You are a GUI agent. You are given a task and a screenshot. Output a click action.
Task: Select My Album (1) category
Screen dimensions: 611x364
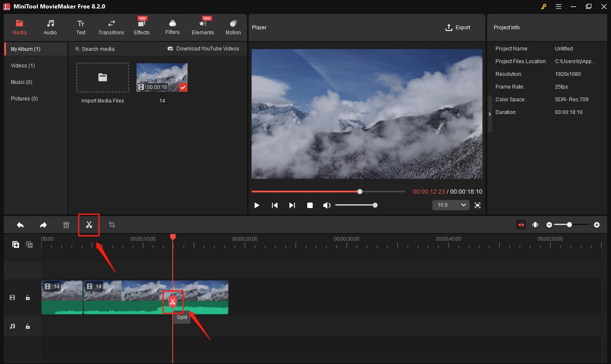(36, 49)
